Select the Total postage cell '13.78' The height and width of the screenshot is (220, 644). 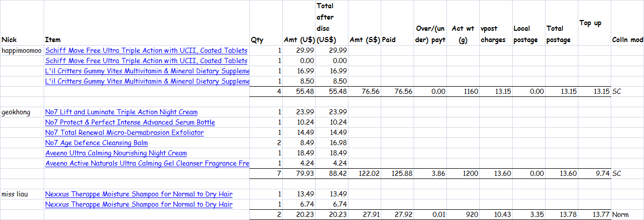tap(561, 215)
